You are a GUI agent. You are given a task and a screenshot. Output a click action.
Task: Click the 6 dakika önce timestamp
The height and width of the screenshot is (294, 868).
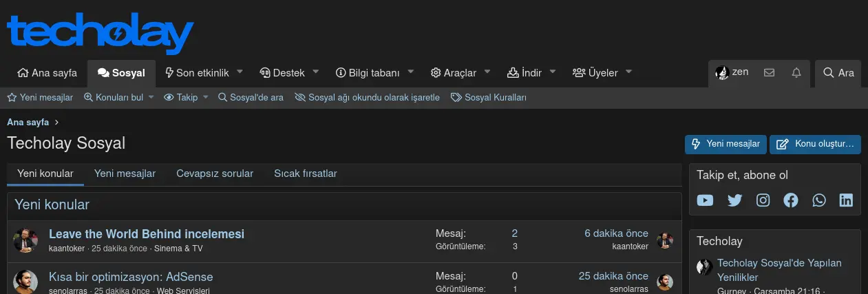click(x=616, y=233)
